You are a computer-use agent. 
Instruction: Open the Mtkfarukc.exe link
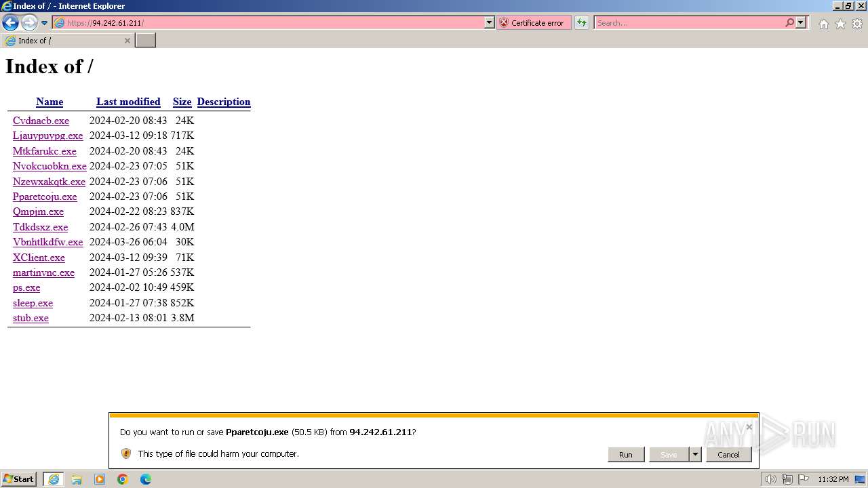coord(45,151)
